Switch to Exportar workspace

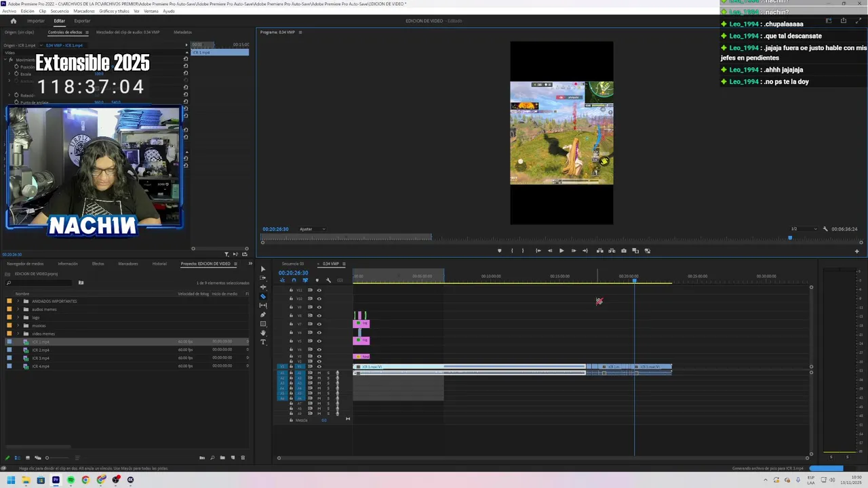(x=82, y=21)
